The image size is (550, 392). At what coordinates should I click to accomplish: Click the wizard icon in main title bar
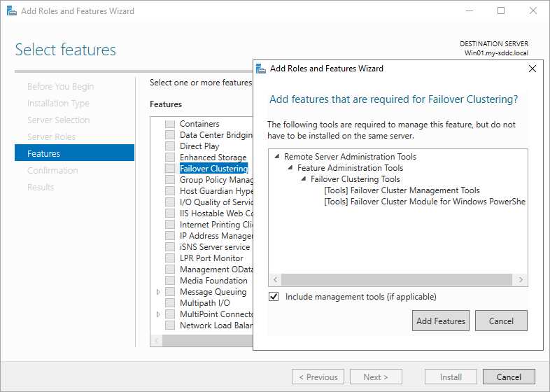pos(9,11)
